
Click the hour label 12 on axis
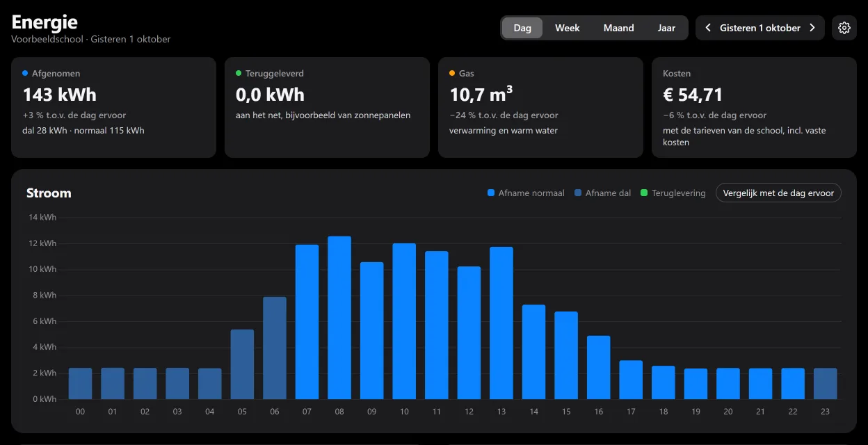469,412
